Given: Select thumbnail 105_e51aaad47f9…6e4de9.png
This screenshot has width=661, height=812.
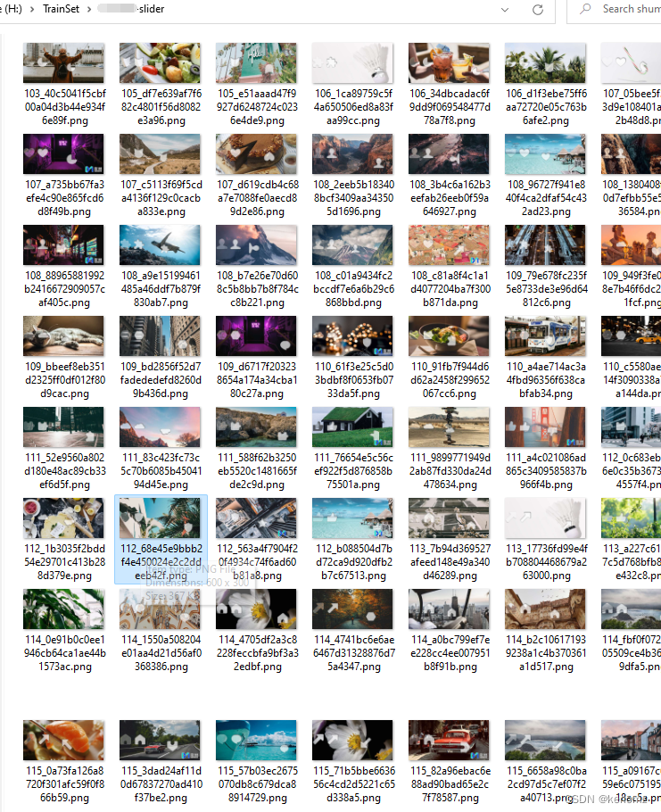Looking at the screenshot, I should (256, 63).
